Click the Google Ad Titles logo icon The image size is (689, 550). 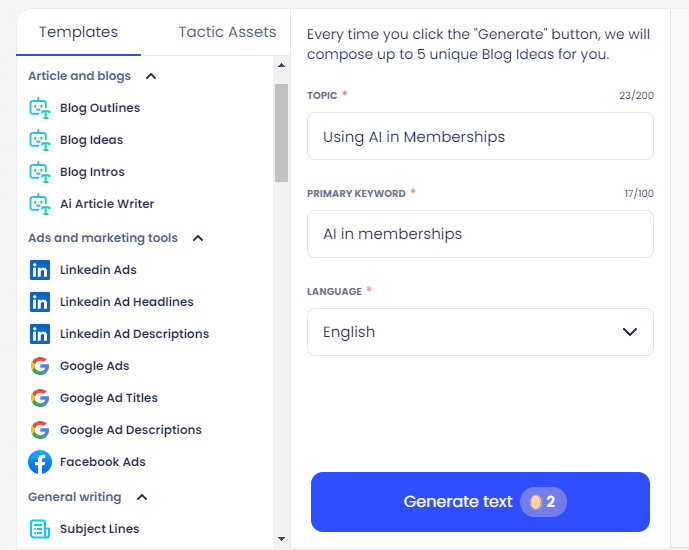tap(40, 398)
